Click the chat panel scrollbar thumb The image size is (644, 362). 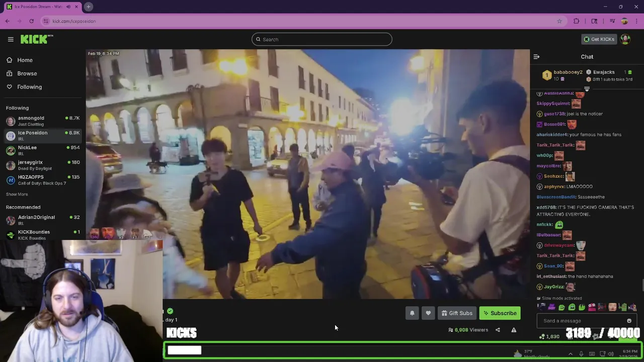click(x=642, y=285)
